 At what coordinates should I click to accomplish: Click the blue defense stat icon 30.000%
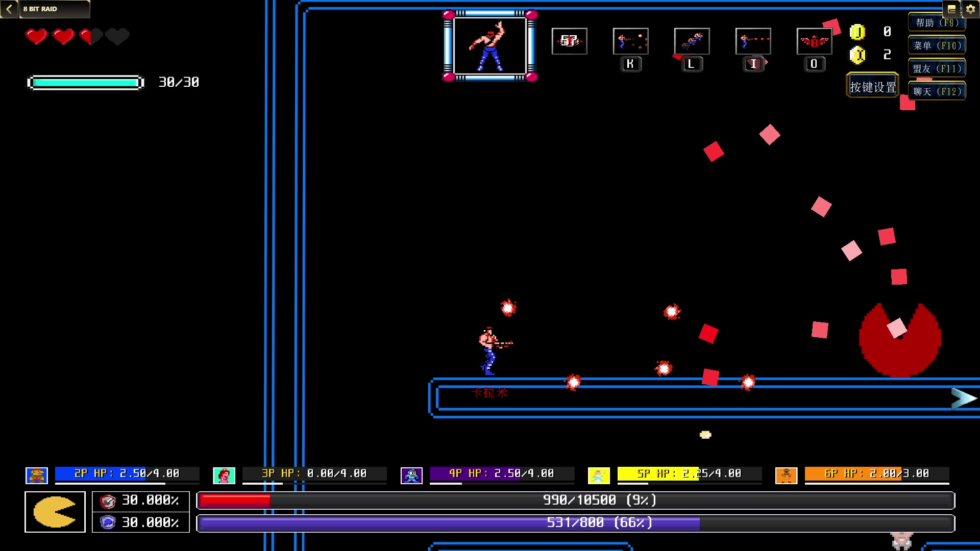[108, 522]
